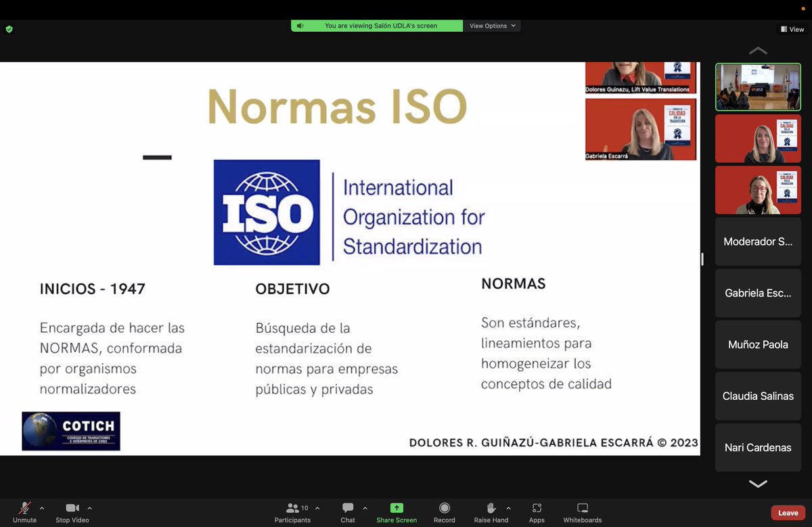Click "INICIOS - 1947" heading
Screen dimensions: 812x527
point(93,289)
